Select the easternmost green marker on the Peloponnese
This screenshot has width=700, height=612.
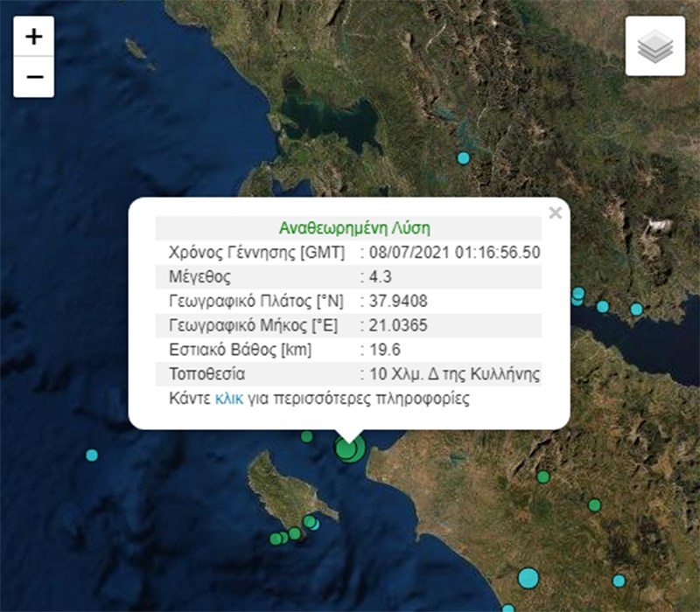[x=595, y=504]
